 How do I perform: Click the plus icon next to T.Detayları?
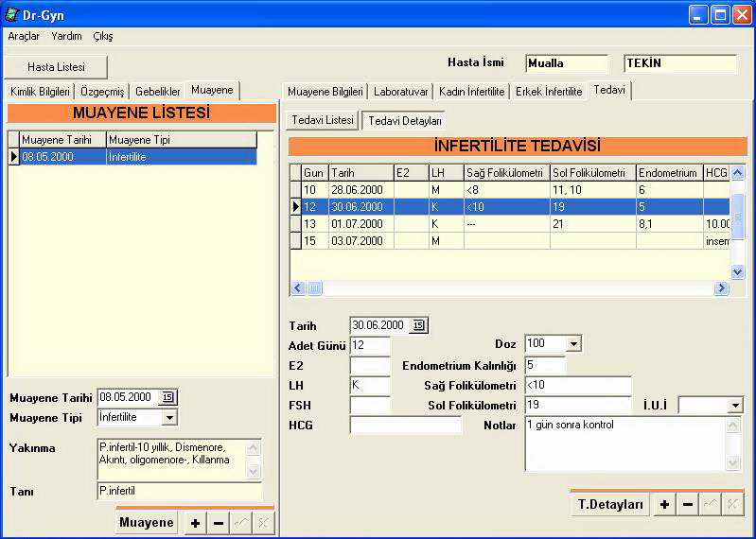pos(664,505)
